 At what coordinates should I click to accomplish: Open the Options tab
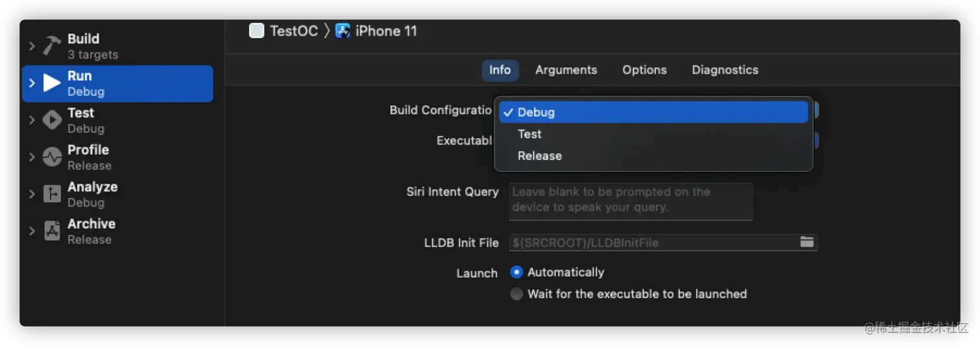click(x=644, y=70)
